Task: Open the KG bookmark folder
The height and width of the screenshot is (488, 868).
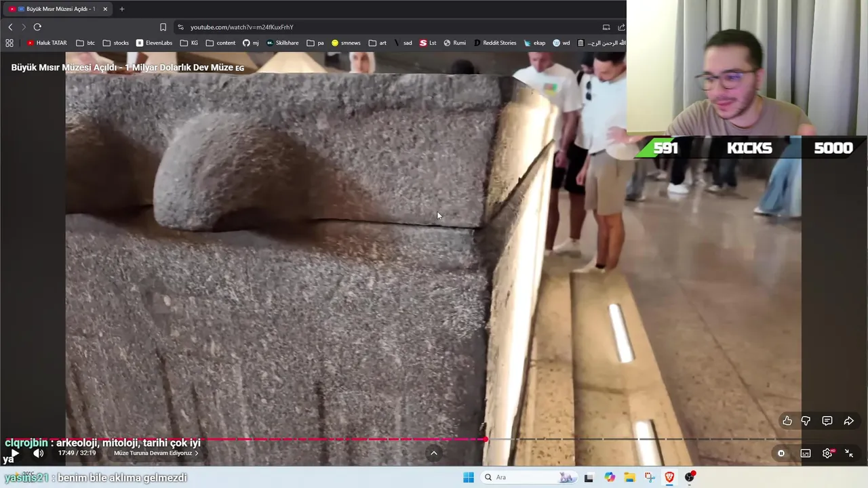Action: pyautogui.click(x=189, y=43)
